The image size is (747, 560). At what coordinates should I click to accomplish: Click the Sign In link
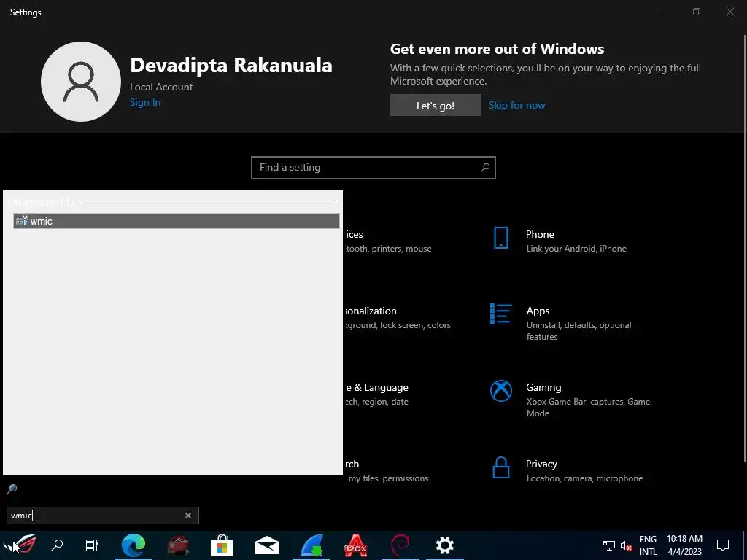point(145,102)
